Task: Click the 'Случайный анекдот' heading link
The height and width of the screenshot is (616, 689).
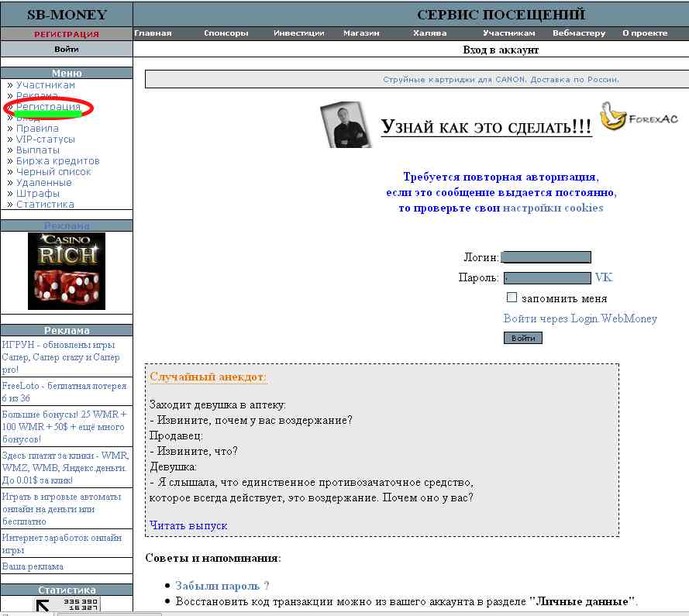Action: 208,377
